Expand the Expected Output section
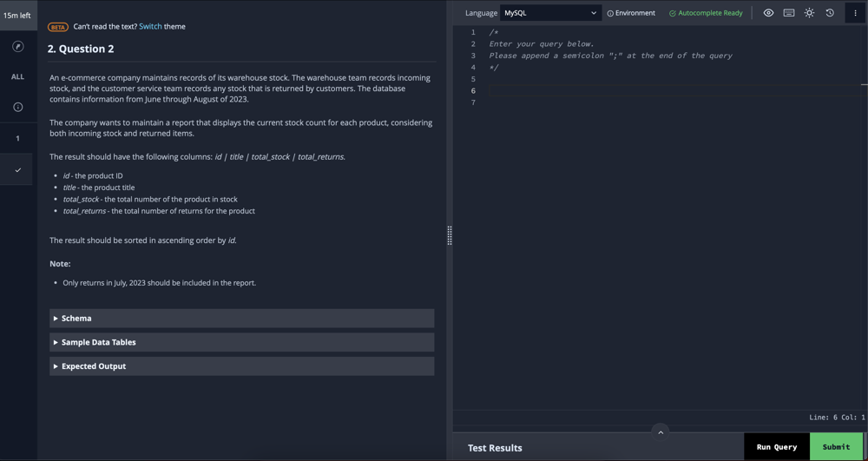The width and height of the screenshot is (868, 461). [242, 366]
